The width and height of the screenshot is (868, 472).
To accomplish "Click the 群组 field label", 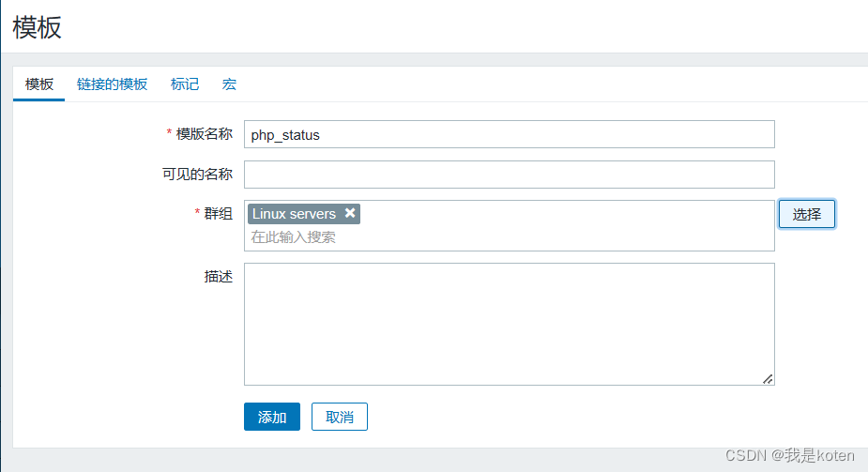I will click(x=219, y=213).
